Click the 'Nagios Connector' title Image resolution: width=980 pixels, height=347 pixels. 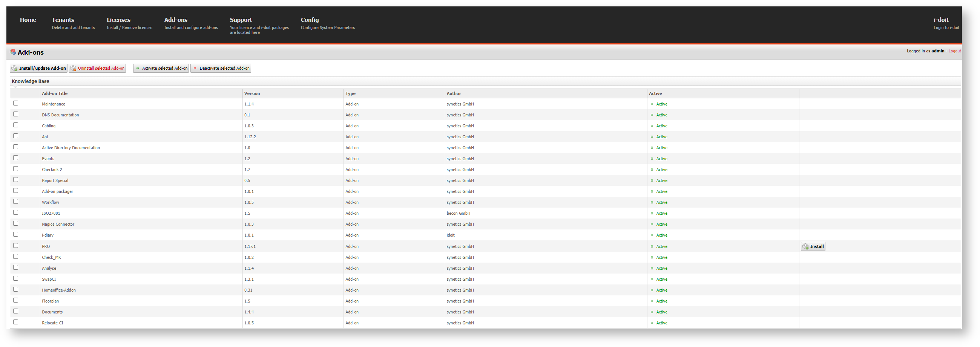58,224
